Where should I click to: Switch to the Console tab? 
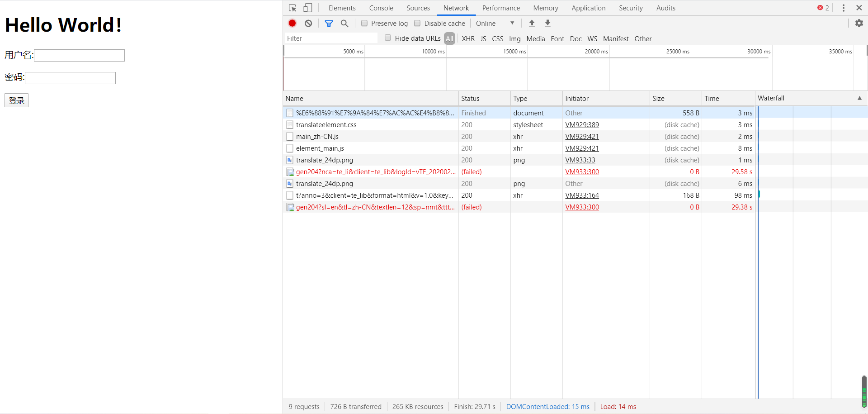(x=381, y=8)
